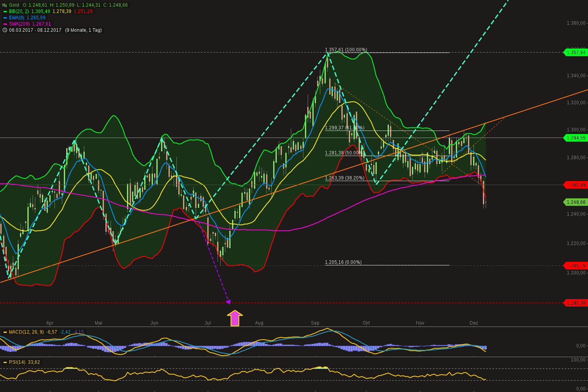Click the Mai label on the time axis
Image resolution: width=588 pixels, height=392 pixels.
(98, 323)
